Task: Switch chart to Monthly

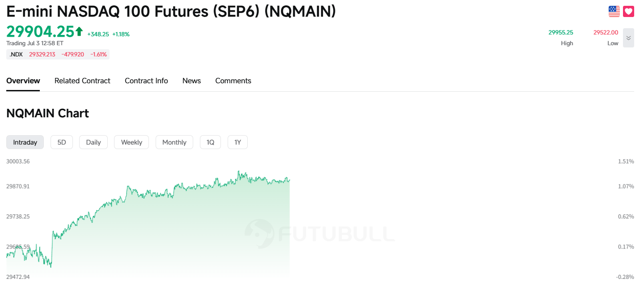Action: [174, 142]
